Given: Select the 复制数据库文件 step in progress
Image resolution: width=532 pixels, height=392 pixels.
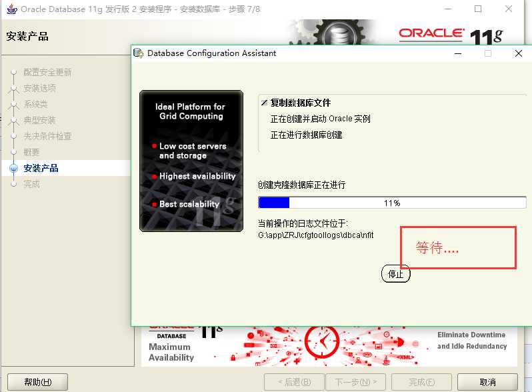Looking at the screenshot, I should tap(300, 103).
